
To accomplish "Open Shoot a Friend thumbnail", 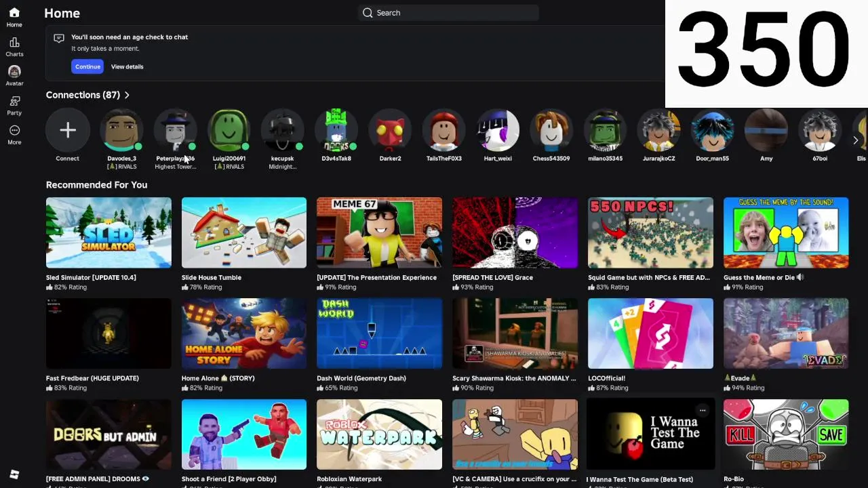I will click(244, 434).
